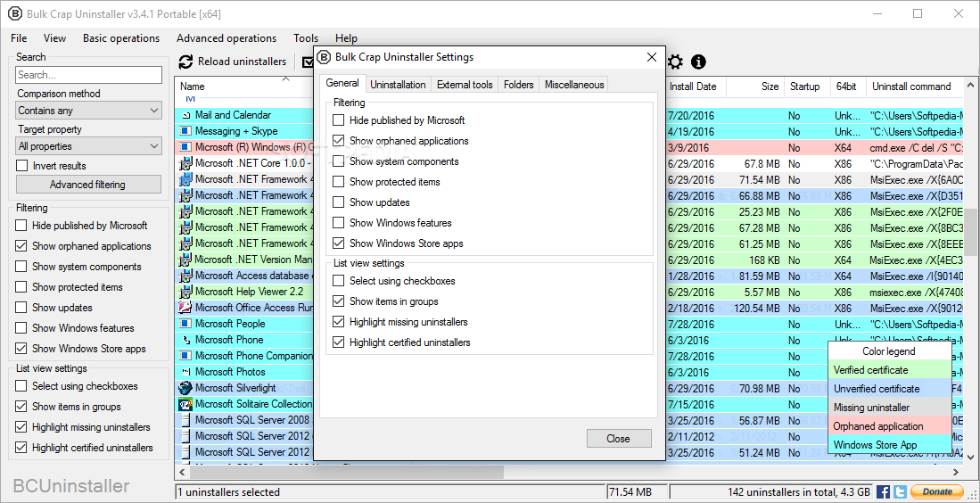Click the Microsoft Phone Companion row icon

(185, 356)
